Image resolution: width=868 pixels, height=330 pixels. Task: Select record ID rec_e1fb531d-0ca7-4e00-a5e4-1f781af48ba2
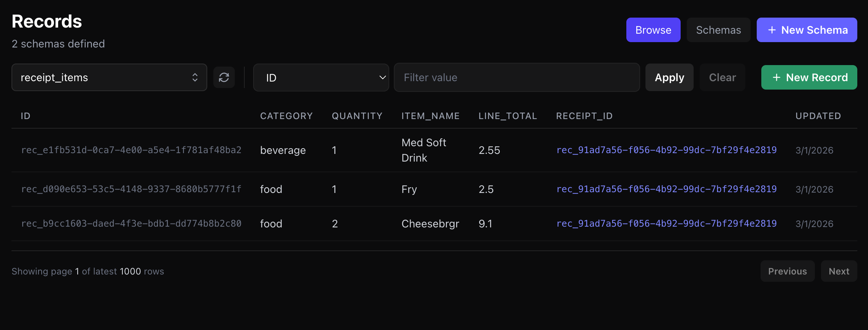(x=131, y=150)
